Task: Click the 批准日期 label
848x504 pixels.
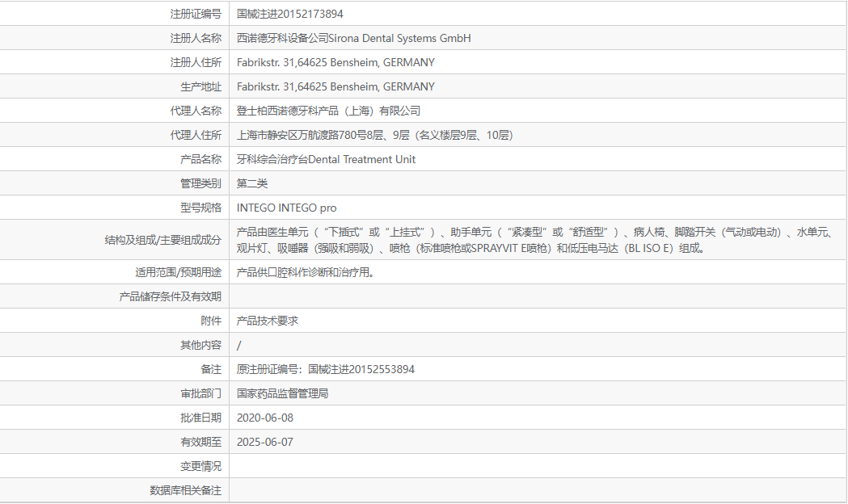Action: coord(200,418)
